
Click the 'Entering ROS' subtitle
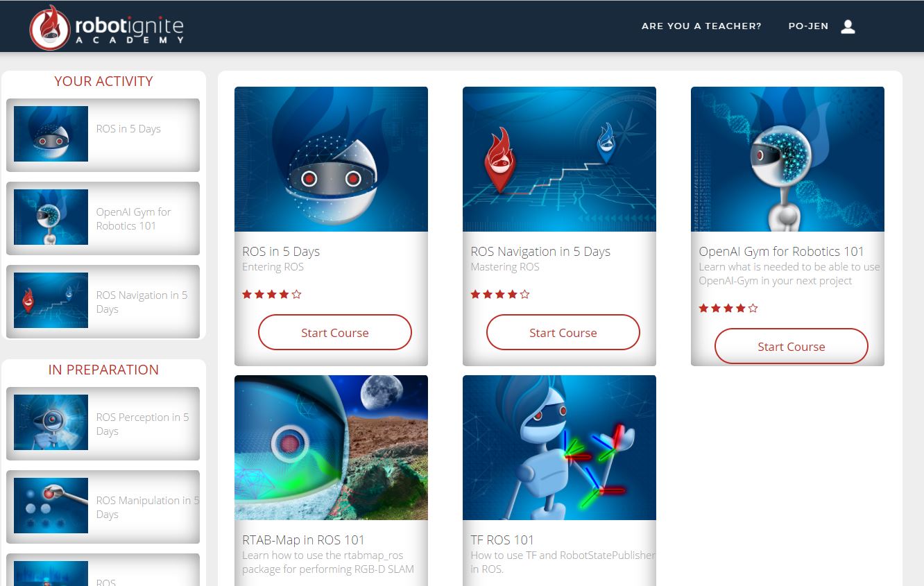pos(273,267)
